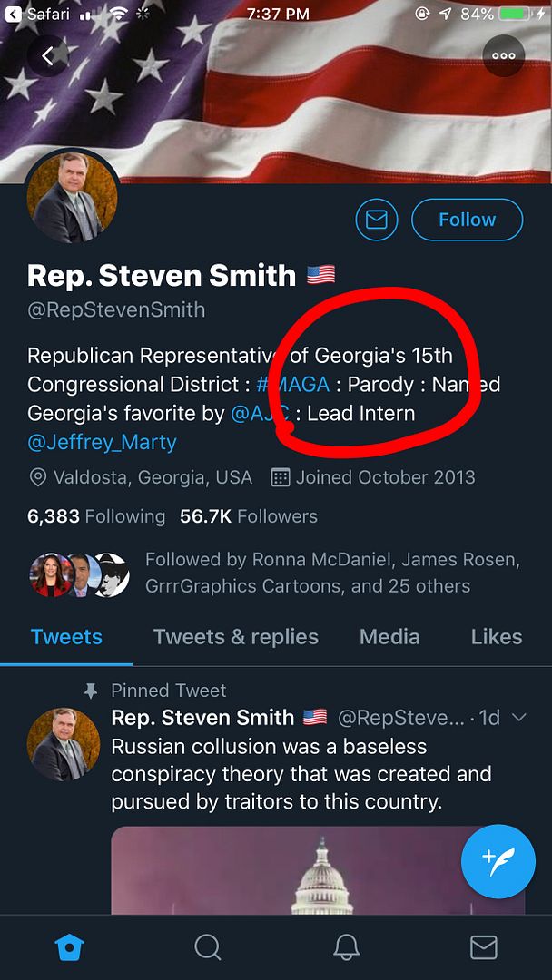Open the three-dot more options menu
Viewport: 552px width, 980px height.
[x=503, y=55]
